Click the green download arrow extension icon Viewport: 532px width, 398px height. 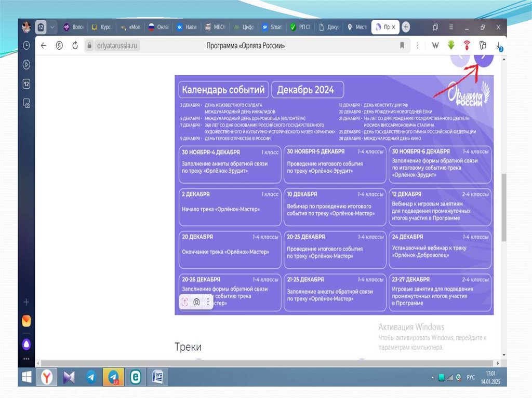tap(451, 46)
